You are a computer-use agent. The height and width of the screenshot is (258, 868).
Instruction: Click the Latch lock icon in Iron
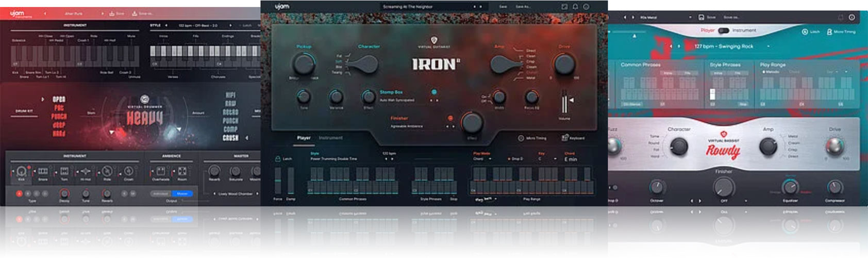coord(278,159)
